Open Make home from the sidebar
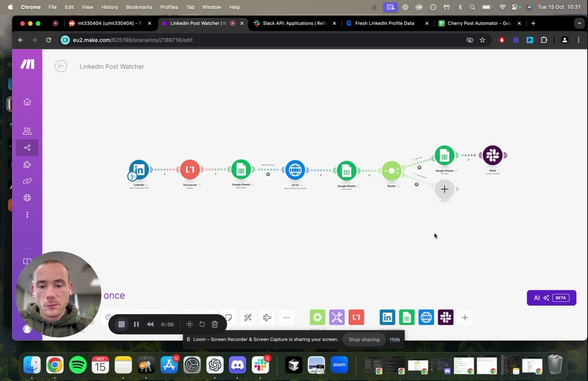 (27, 102)
